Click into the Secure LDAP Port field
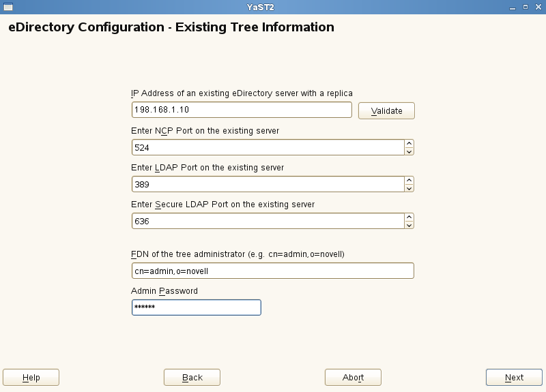Screen dimensions: 546x392 pos(268,221)
